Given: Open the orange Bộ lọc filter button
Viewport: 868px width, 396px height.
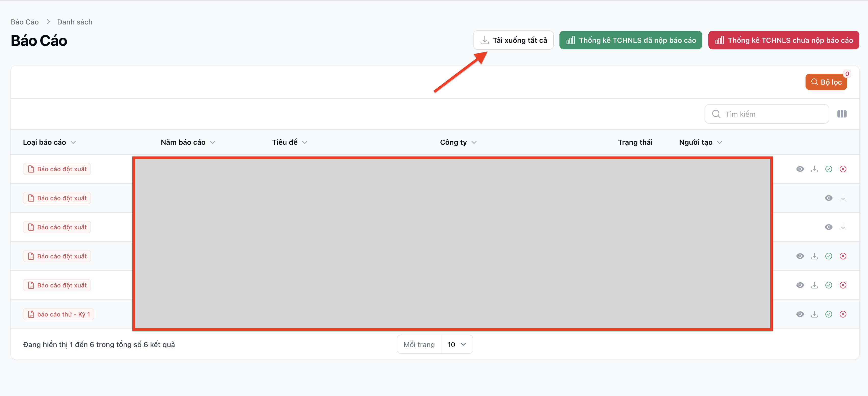Looking at the screenshot, I should click(826, 82).
